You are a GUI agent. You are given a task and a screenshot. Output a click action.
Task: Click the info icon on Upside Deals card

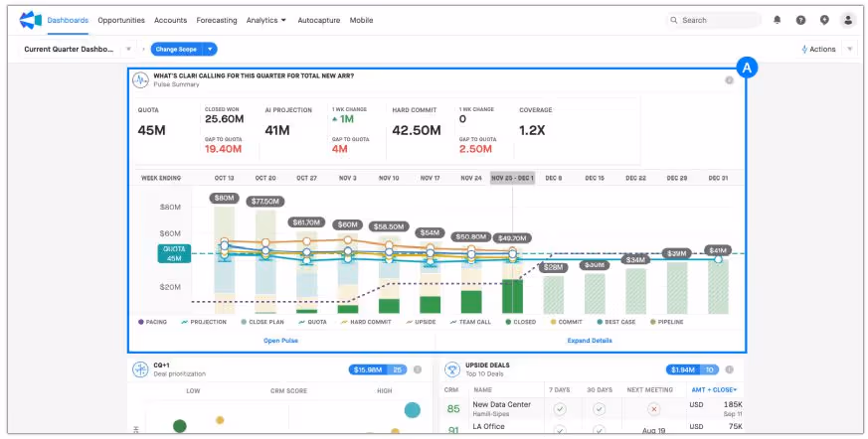[730, 369]
